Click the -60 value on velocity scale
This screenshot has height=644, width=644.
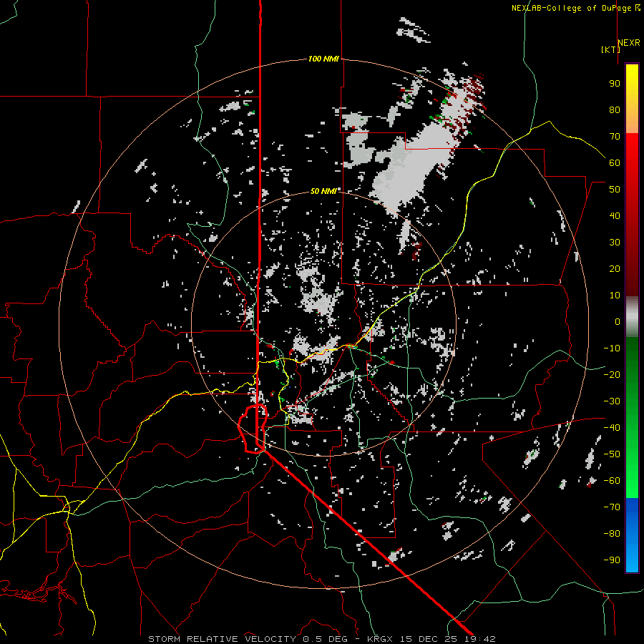(x=612, y=481)
